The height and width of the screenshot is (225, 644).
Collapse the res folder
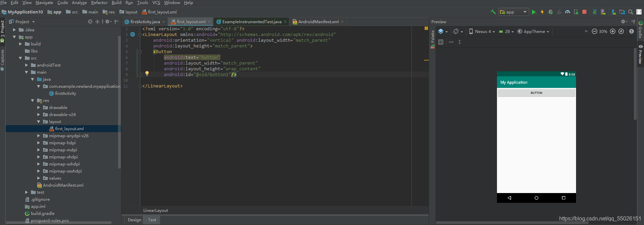33,100
